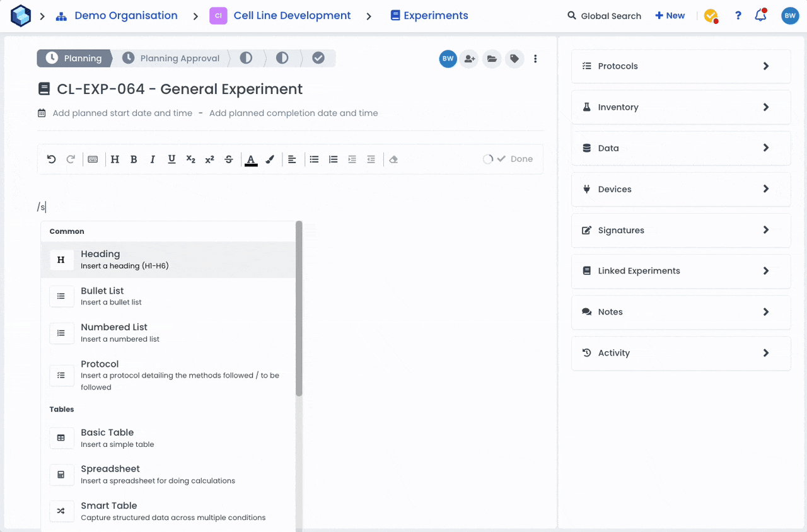Undo the last edit
807x532 pixels.
tap(52, 159)
